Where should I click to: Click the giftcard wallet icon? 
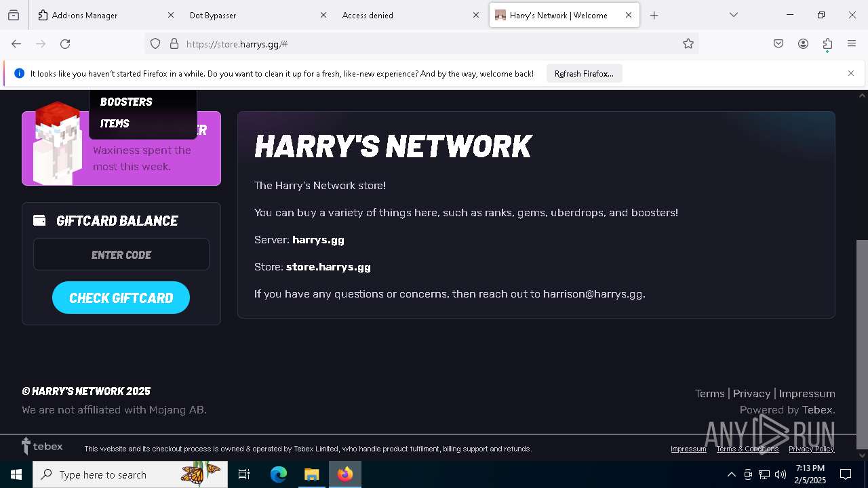pos(40,220)
